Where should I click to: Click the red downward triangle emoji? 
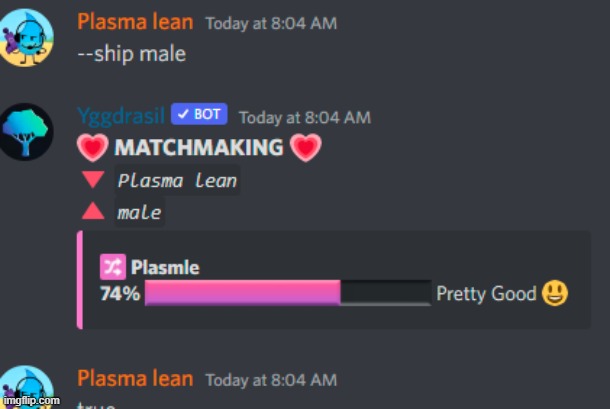pyautogui.click(x=93, y=180)
